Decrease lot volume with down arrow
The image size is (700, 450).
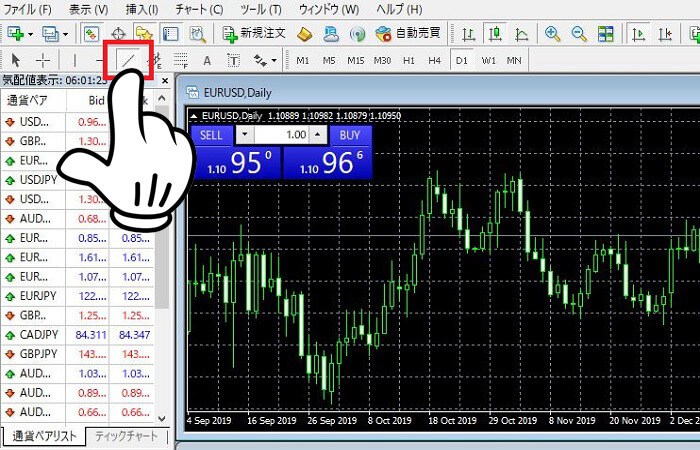click(245, 134)
